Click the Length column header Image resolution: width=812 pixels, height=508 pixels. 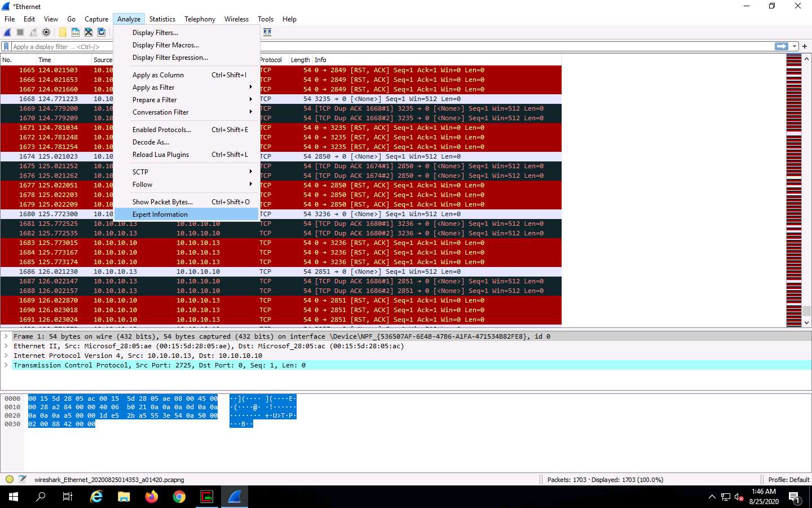click(x=301, y=60)
